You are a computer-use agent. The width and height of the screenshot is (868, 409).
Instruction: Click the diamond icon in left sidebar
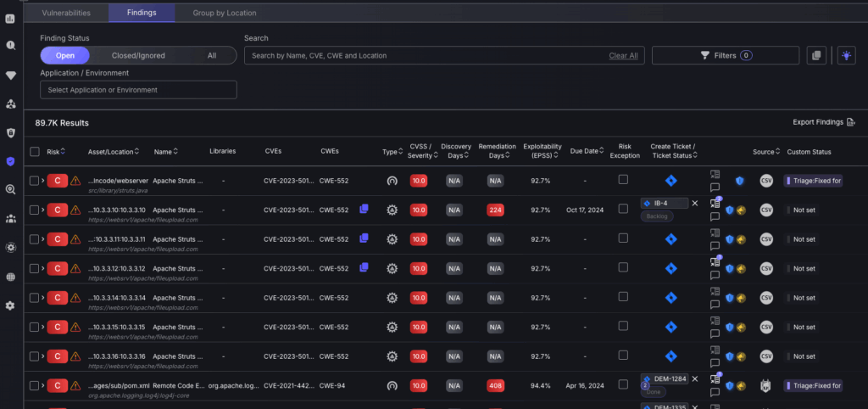click(10, 76)
